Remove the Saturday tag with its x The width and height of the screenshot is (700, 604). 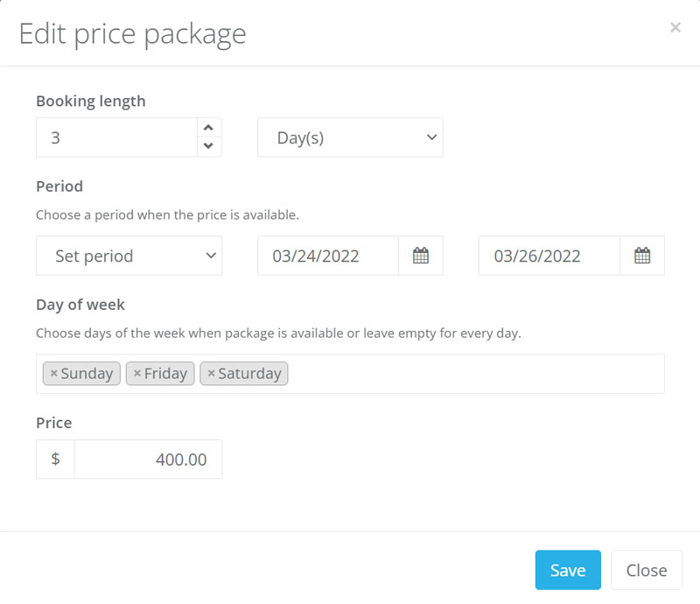pos(211,373)
